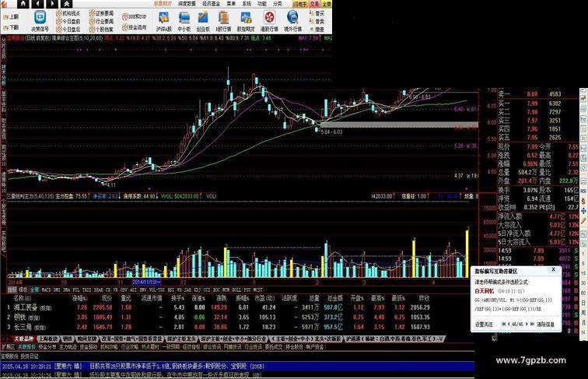Image resolution: width=588 pixels, height=379 pixels.
Task: Click 下翻 page down button
Action: [11, 27]
